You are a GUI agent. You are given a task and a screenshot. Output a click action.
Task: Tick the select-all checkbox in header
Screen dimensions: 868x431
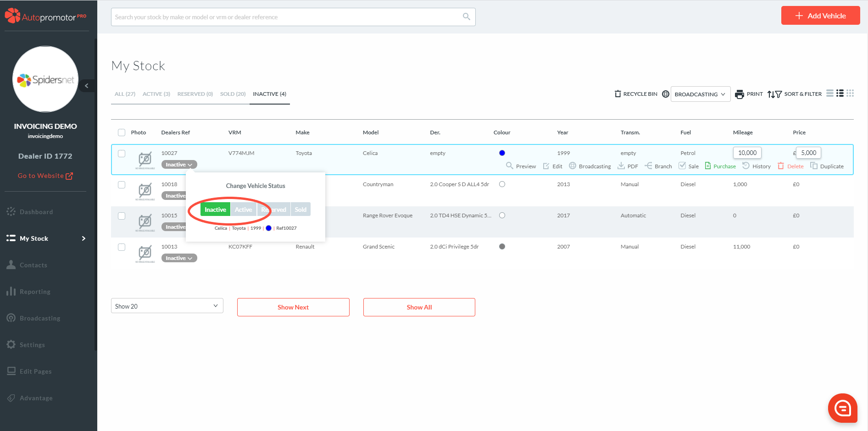122,133
